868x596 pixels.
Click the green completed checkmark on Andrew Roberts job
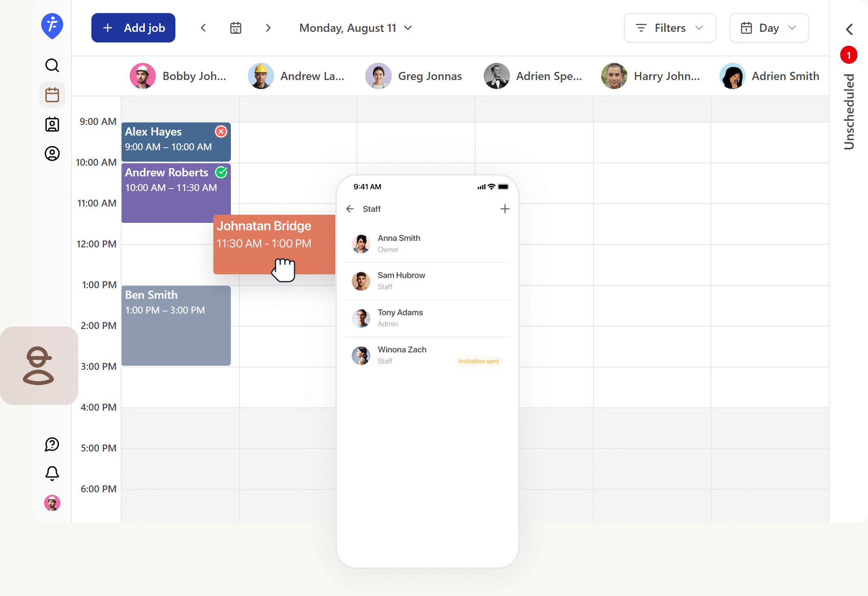tap(221, 172)
